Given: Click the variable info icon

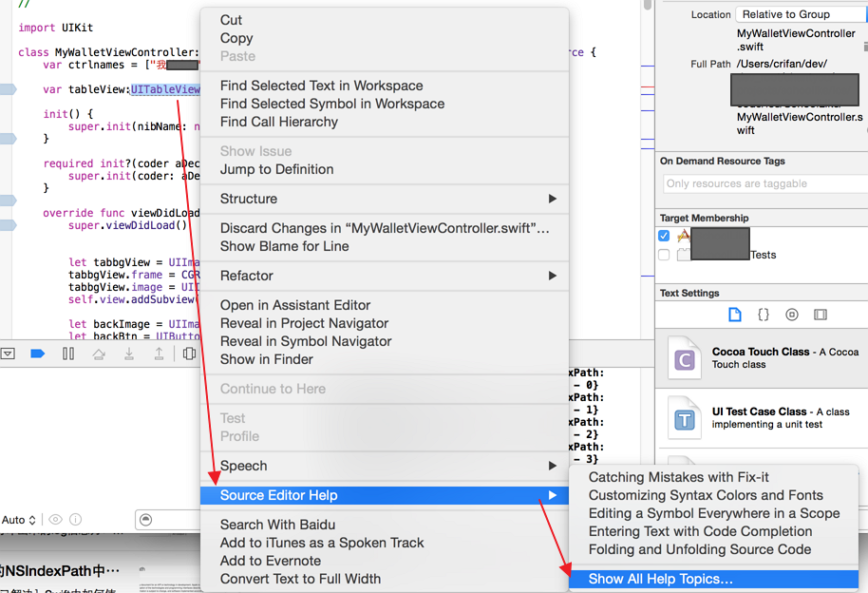Looking at the screenshot, I should [x=75, y=519].
